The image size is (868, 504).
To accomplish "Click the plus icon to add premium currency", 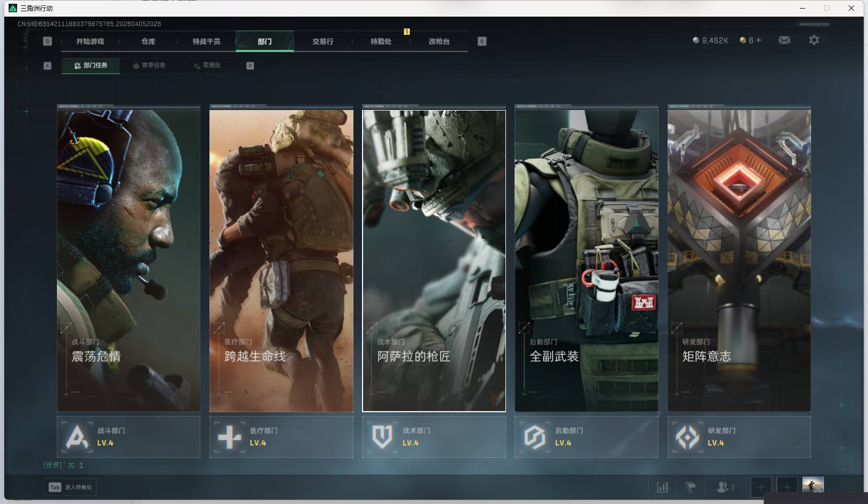I will pos(758,40).
